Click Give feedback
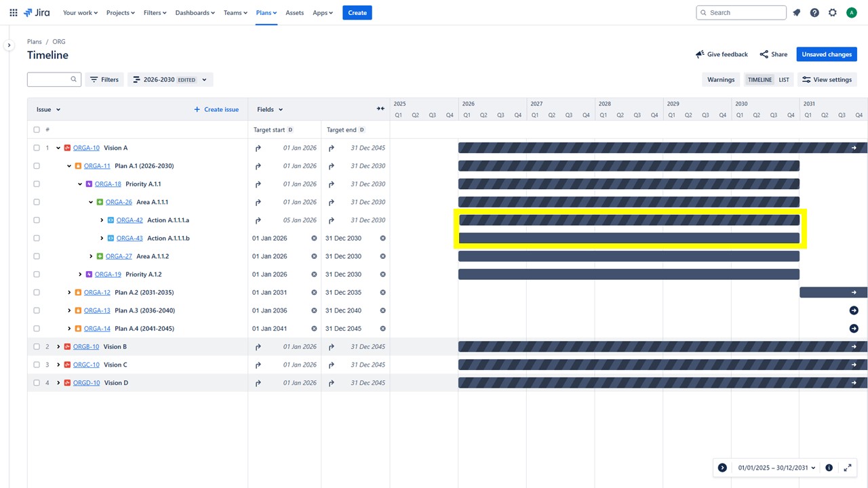The width and height of the screenshot is (868, 488). [722, 54]
